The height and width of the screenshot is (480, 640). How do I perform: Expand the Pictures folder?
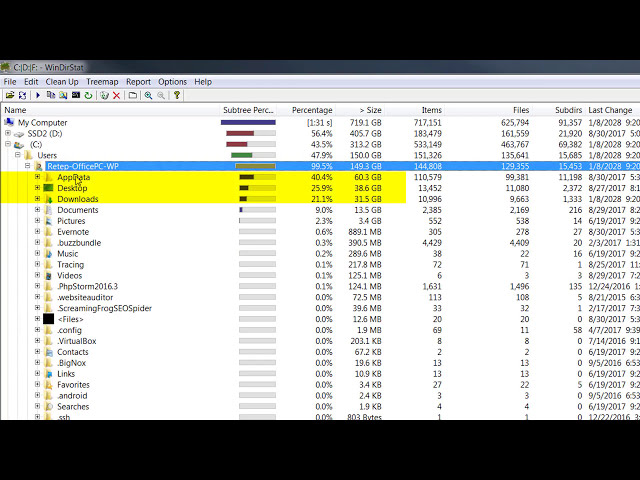(37, 220)
